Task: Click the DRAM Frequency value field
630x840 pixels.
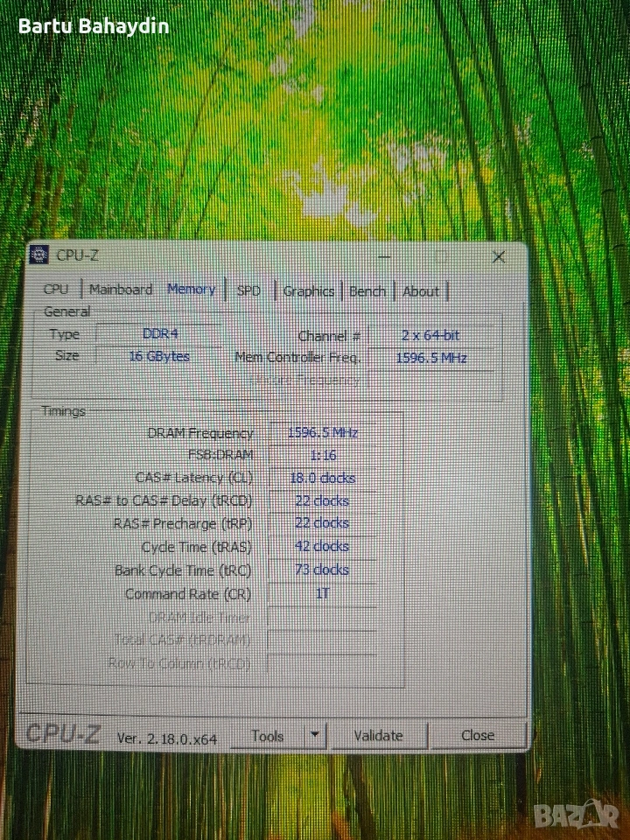Action: 323,432
